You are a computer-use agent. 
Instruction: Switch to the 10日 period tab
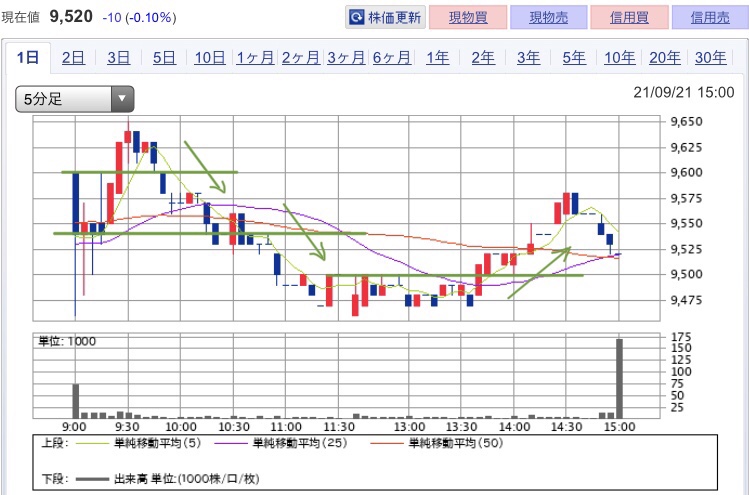click(x=210, y=58)
